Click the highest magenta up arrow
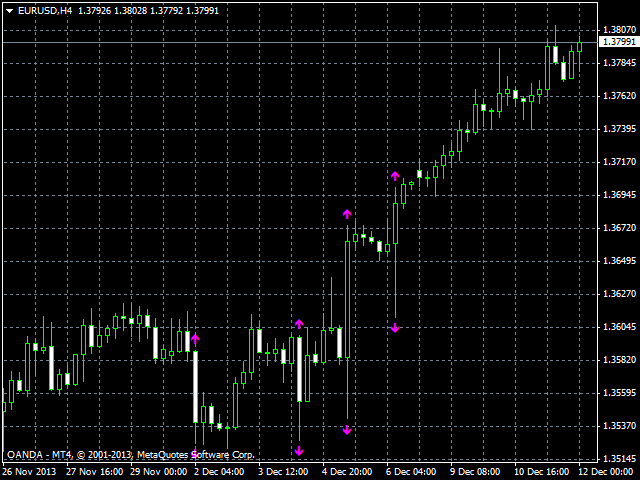The width and height of the screenshot is (640, 480). 395,176
